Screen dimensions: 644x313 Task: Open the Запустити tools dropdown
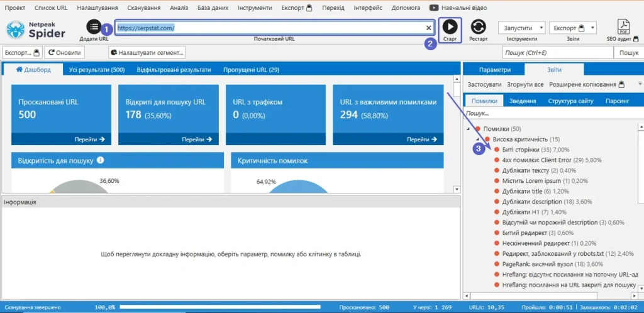pyautogui.click(x=521, y=28)
